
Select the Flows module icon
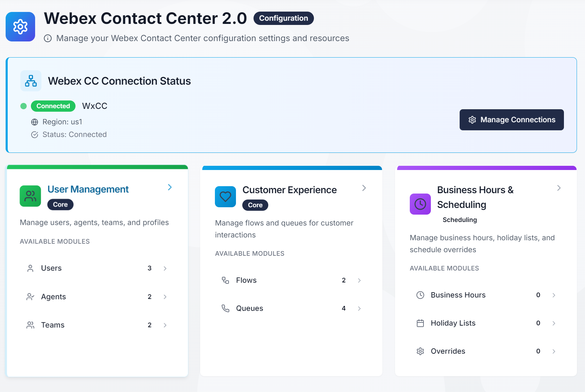(225, 280)
